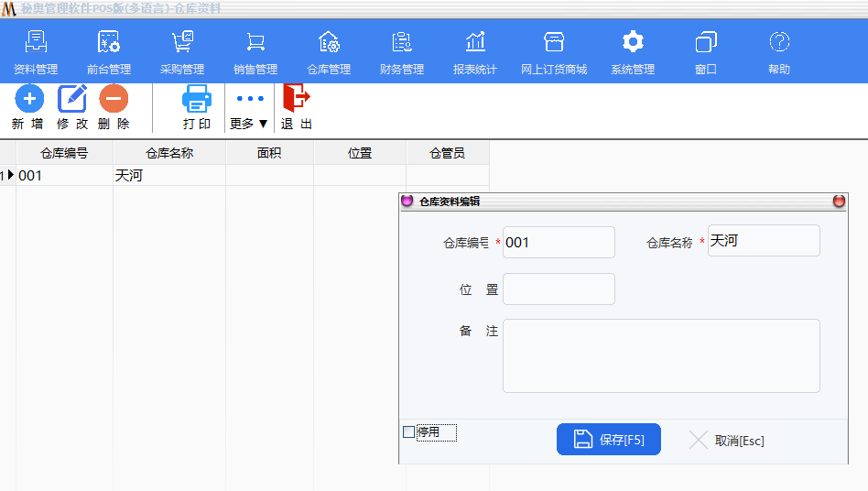Viewport: 868px width, 491px height.
Task: Click the 修改 (Edit) pencil icon
Action: click(x=72, y=99)
